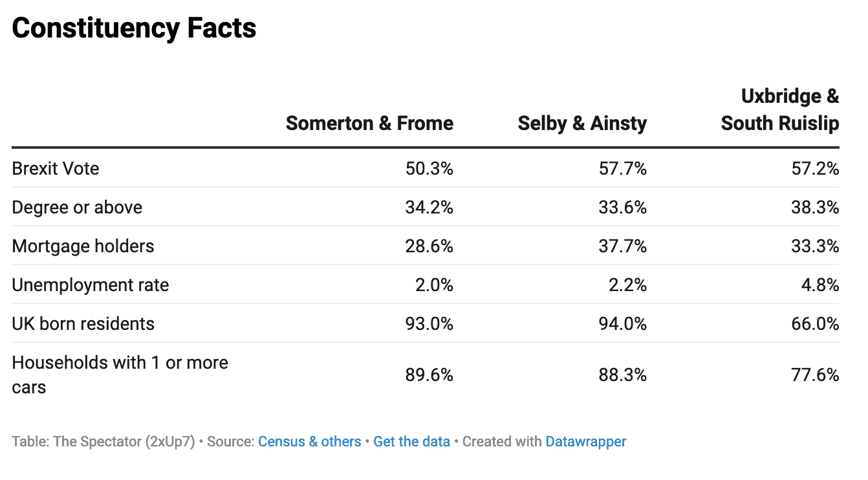Click the Uxbridge & South Ruislip header
868x480 pixels.
click(780, 110)
